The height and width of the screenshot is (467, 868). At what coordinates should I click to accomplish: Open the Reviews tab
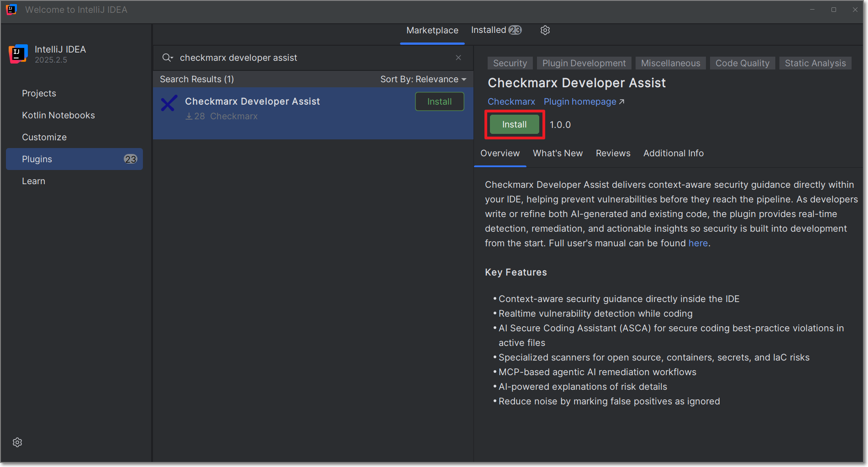click(613, 153)
